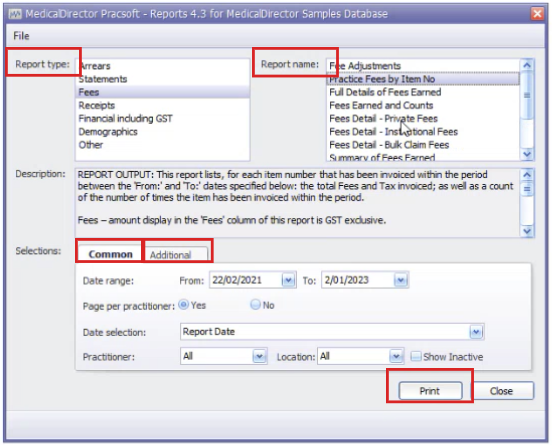Click Description box scroll down arrow
The height and width of the screenshot is (445, 552).
pos(527,231)
